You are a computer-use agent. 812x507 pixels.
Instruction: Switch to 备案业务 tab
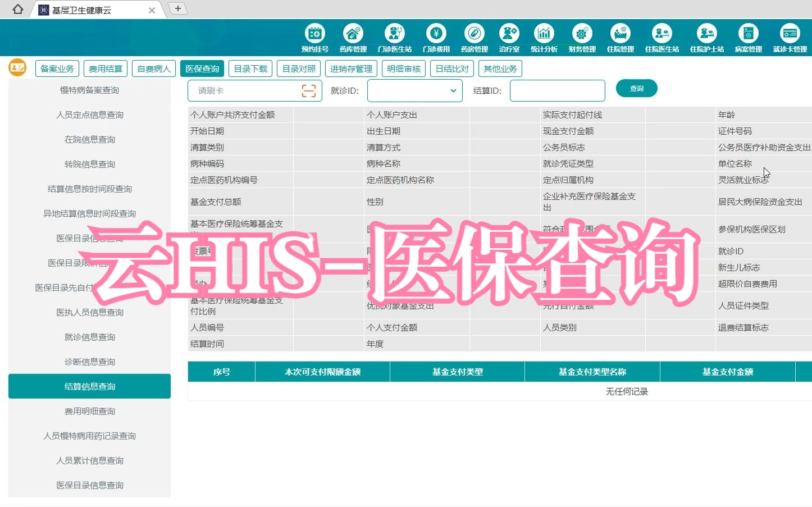[x=57, y=68]
